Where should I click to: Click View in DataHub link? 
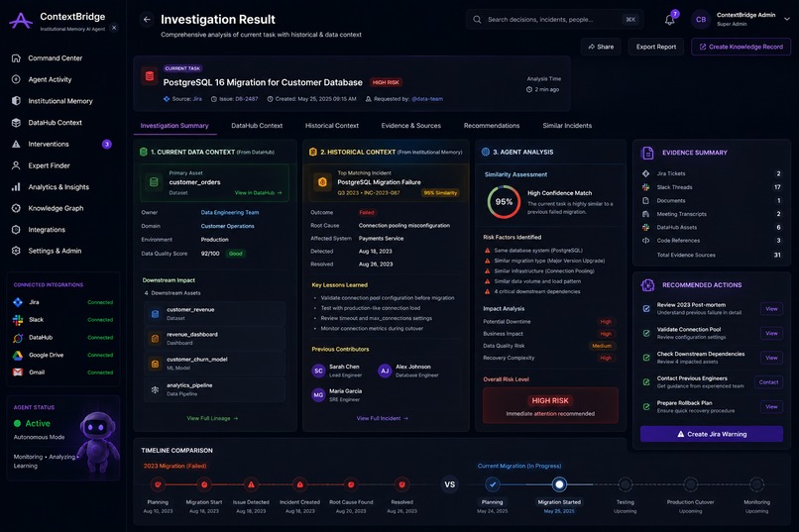coord(258,193)
